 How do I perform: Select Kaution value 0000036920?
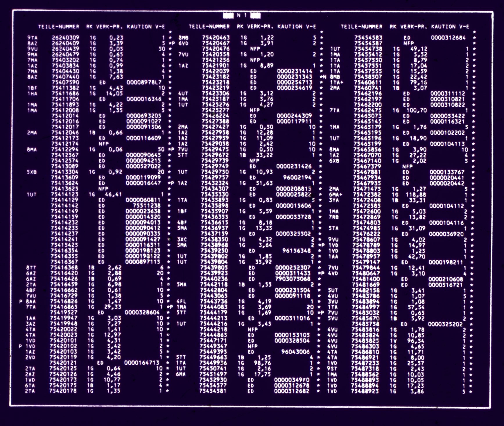click(x=446, y=234)
